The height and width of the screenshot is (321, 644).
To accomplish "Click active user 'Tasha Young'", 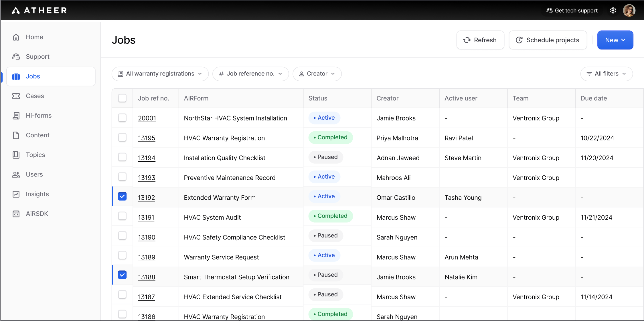I will point(463,198).
